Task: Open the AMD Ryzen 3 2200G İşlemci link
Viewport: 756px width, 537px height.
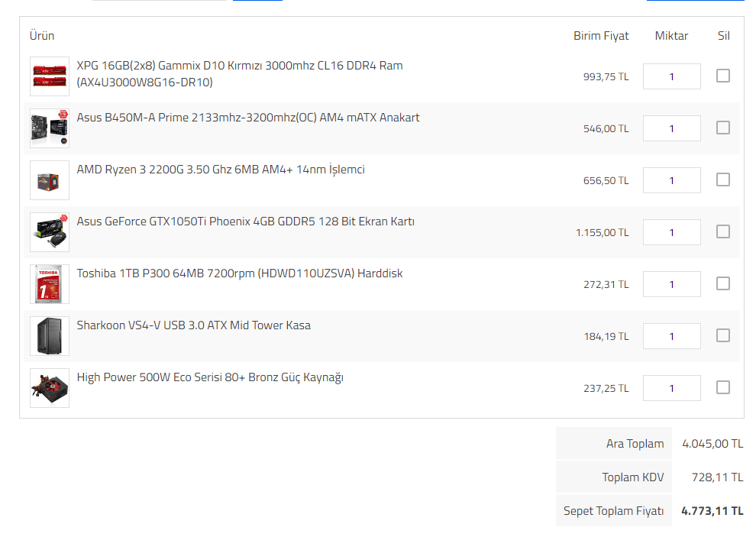Action: tap(221, 170)
